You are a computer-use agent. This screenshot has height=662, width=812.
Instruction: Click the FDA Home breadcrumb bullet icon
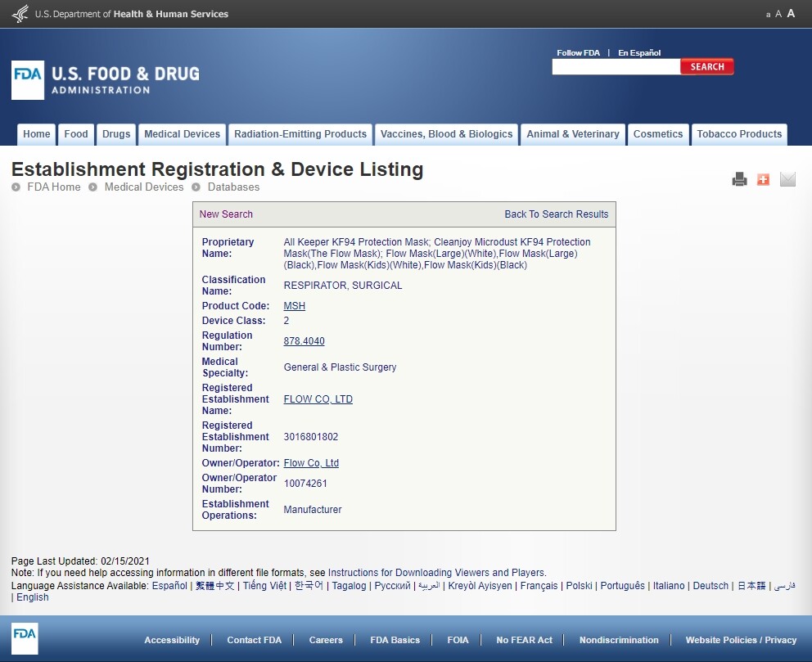click(x=16, y=187)
